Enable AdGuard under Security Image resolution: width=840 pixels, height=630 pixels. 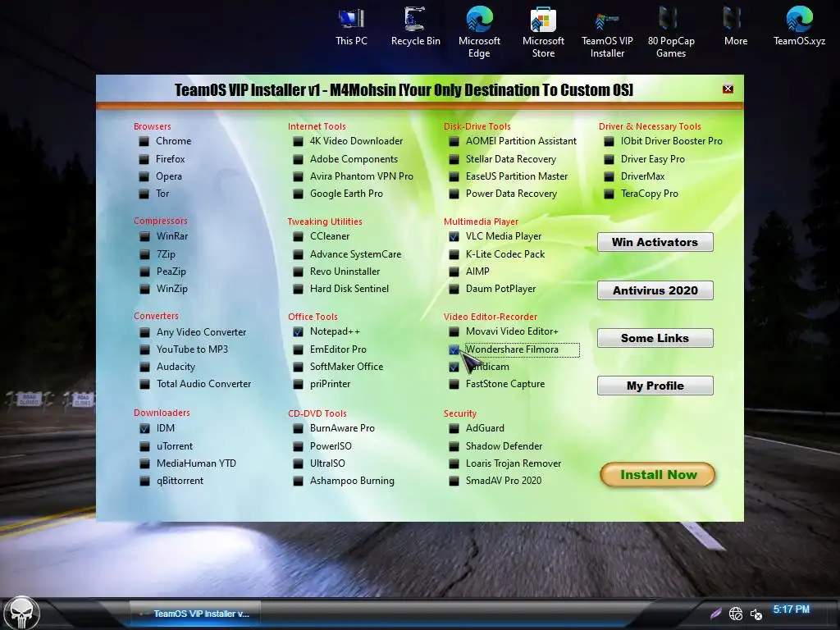tap(454, 428)
